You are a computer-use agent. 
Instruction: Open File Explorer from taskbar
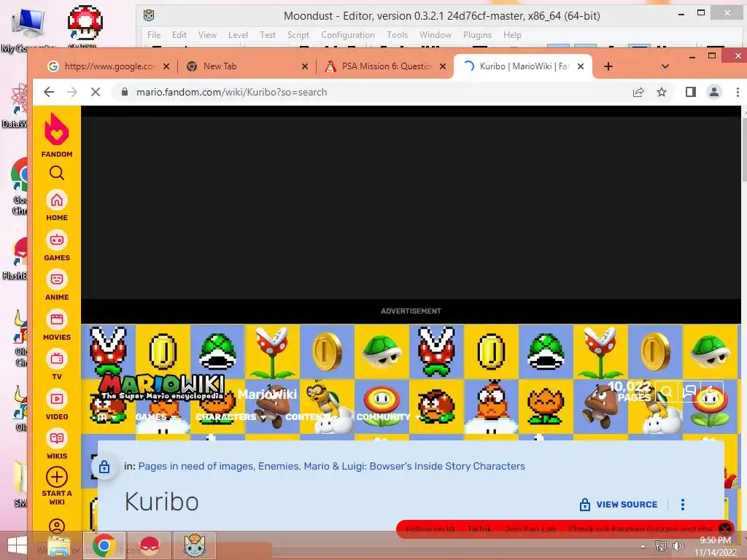tap(59, 545)
